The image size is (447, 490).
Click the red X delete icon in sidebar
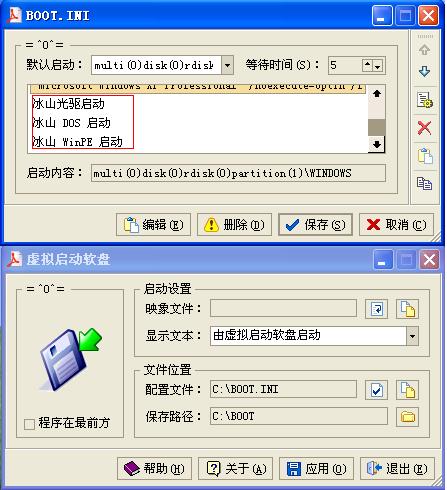[x=424, y=128]
